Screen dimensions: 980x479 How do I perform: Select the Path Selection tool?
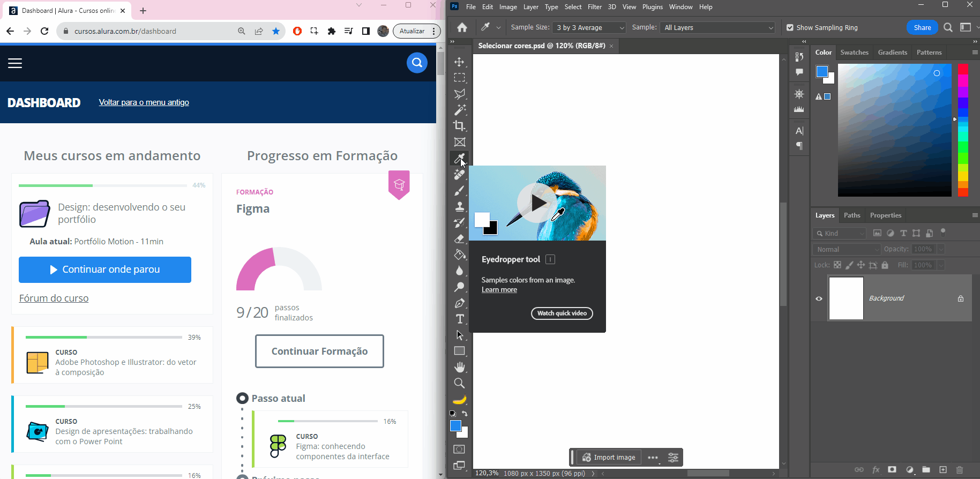click(x=459, y=335)
